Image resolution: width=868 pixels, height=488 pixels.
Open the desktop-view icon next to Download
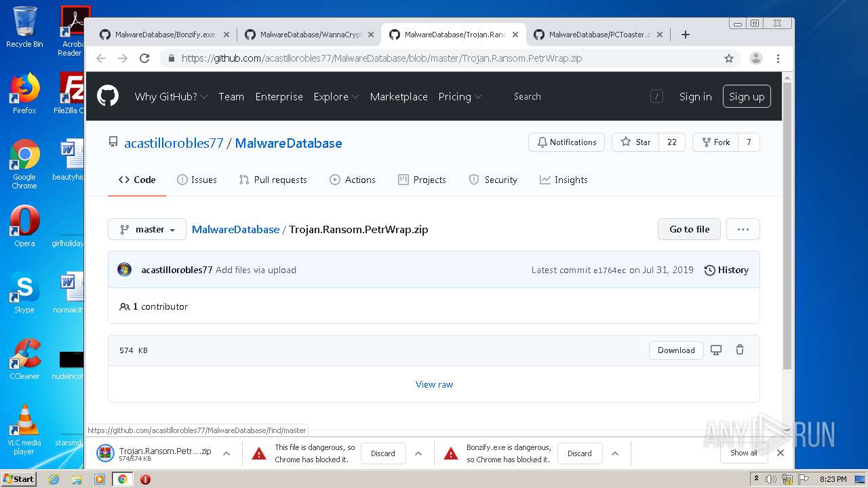coord(716,350)
